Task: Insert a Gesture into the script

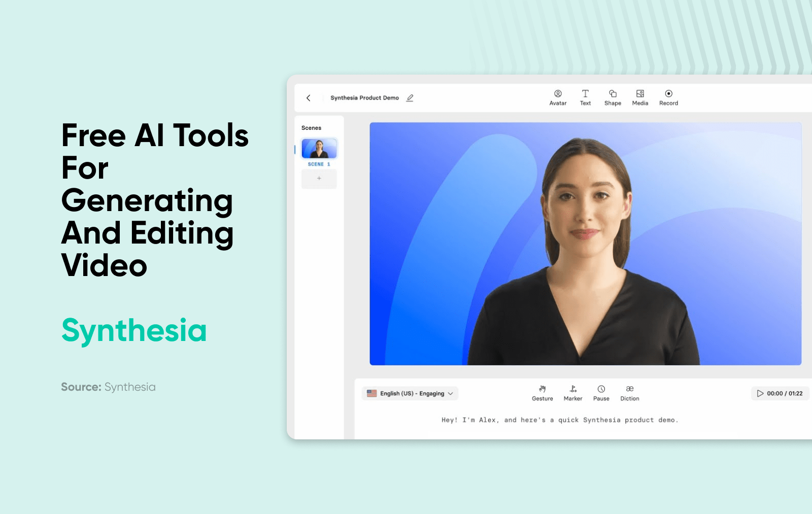Action: [543, 393]
